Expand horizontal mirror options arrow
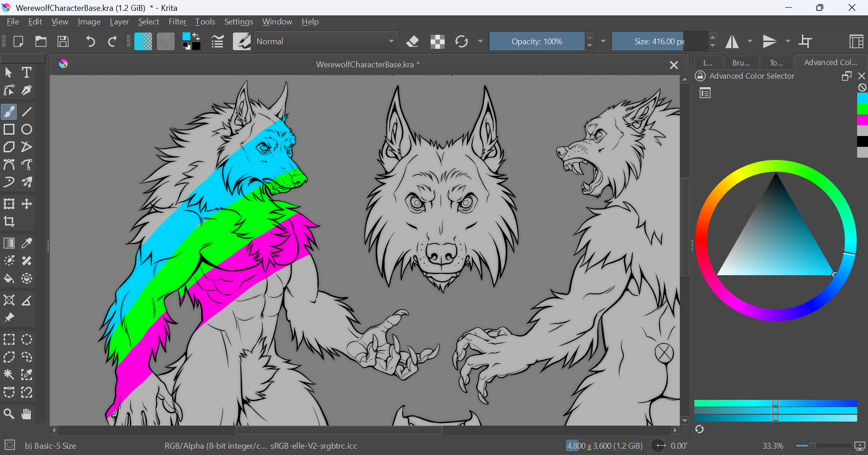This screenshot has height=455, width=868. point(750,42)
